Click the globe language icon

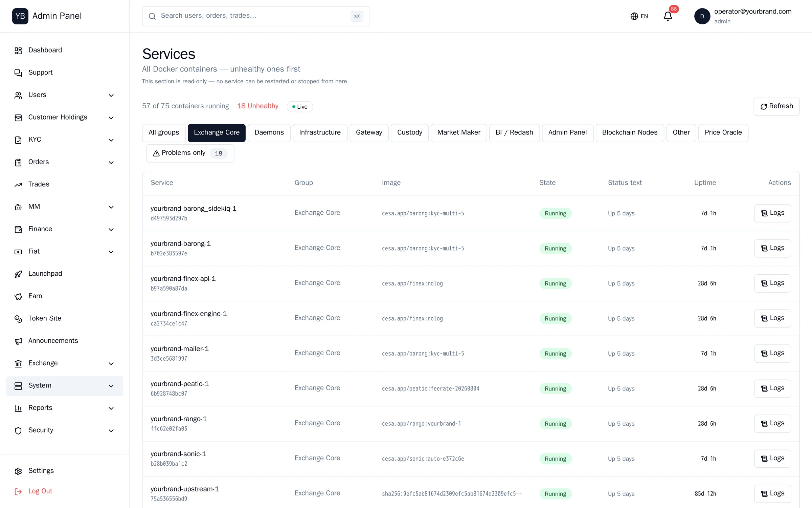point(634,16)
